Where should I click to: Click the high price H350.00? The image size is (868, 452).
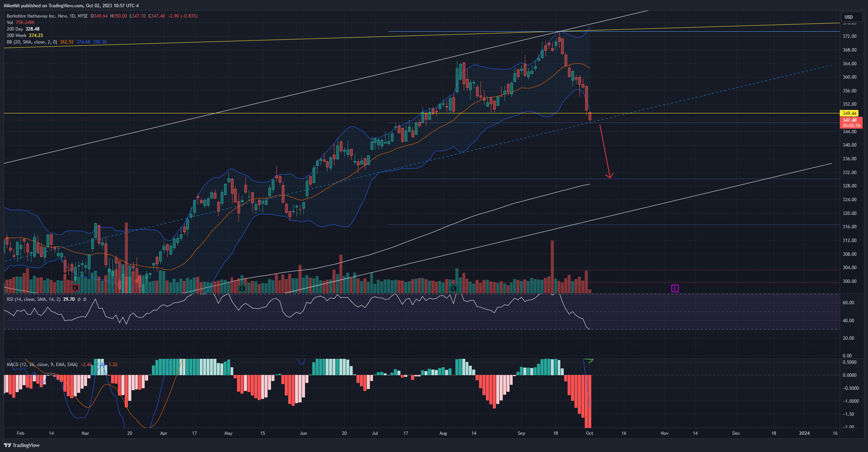[x=118, y=16]
